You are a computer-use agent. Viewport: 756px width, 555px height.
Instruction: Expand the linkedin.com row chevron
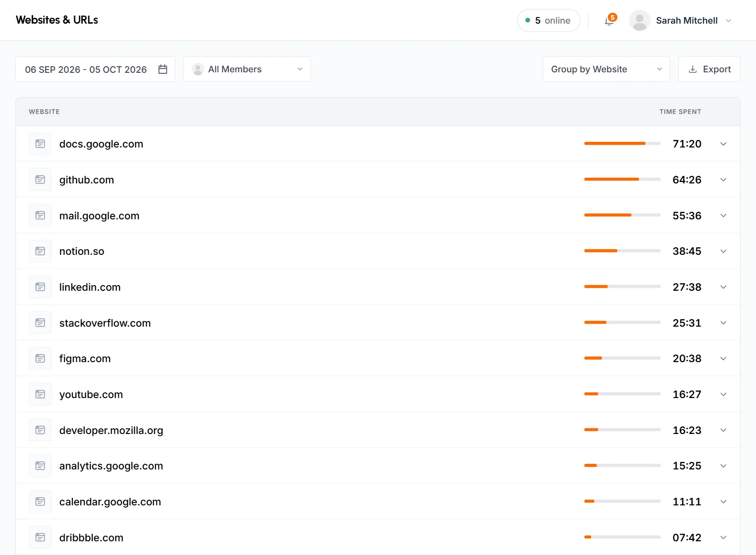723,287
